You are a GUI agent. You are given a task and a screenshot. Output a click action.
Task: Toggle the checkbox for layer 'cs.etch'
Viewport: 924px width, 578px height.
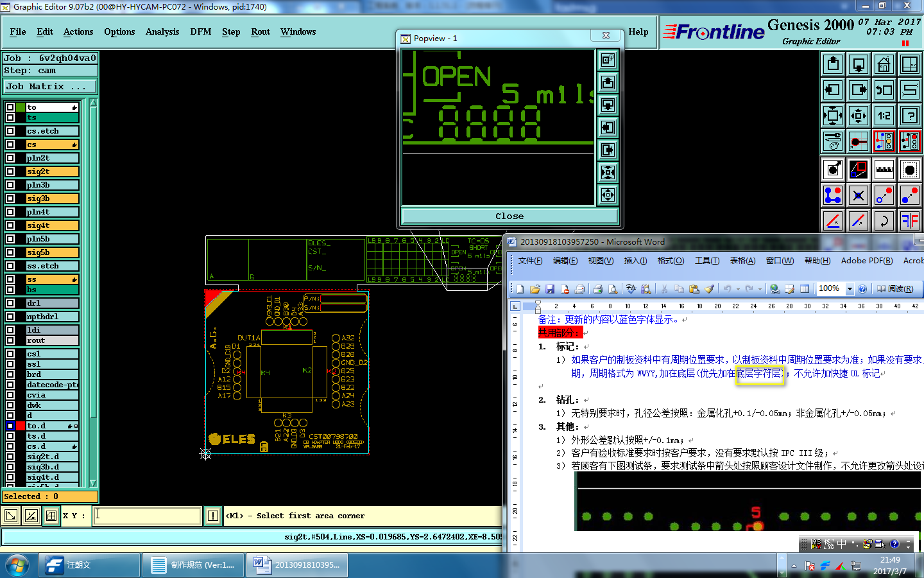click(10, 131)
